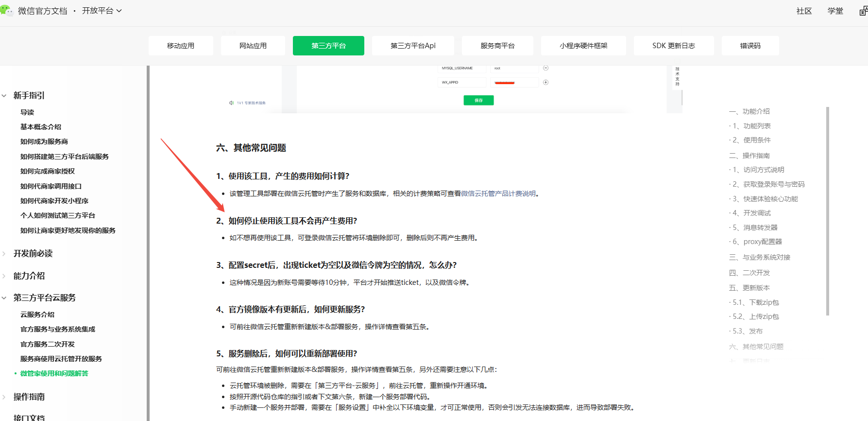Open the 微信云托管产品计费说明 link

point(498,193)
